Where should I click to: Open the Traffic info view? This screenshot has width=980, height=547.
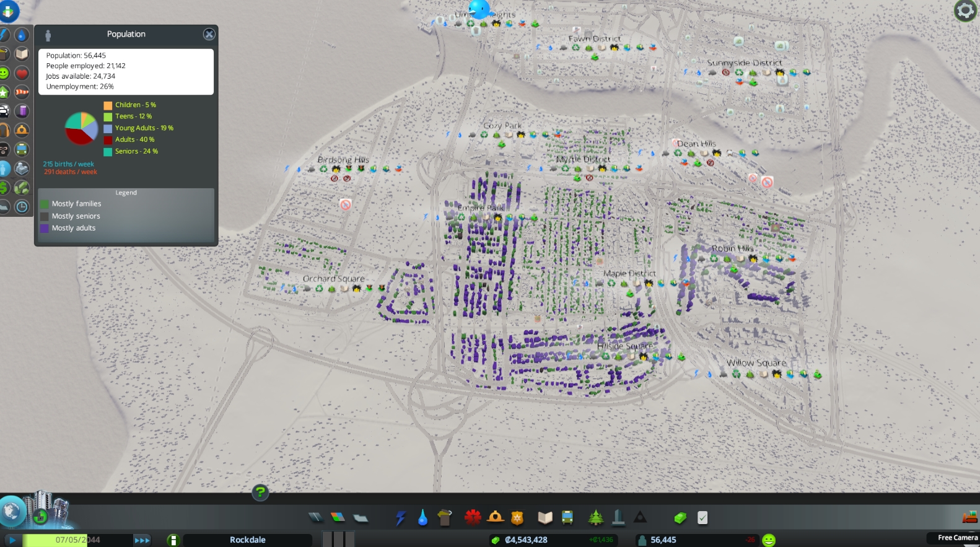pyautogui.click(x=4, y=112)
